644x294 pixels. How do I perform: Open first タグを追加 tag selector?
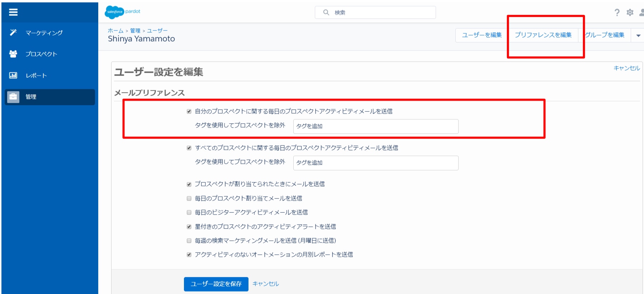376,126
